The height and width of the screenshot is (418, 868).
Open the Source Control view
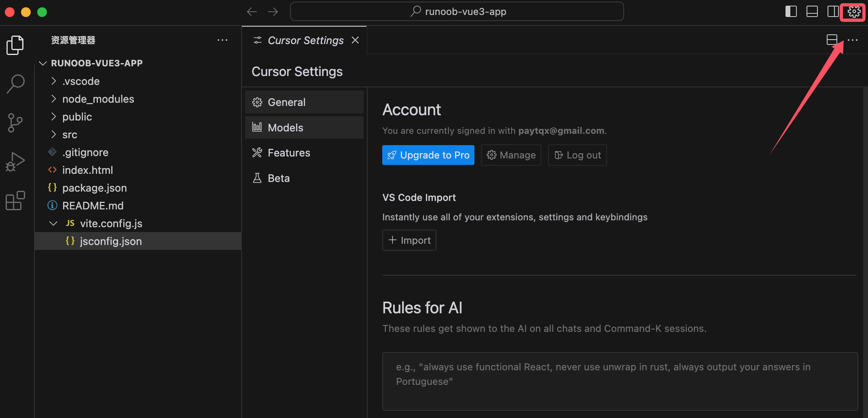pos(15,122)
